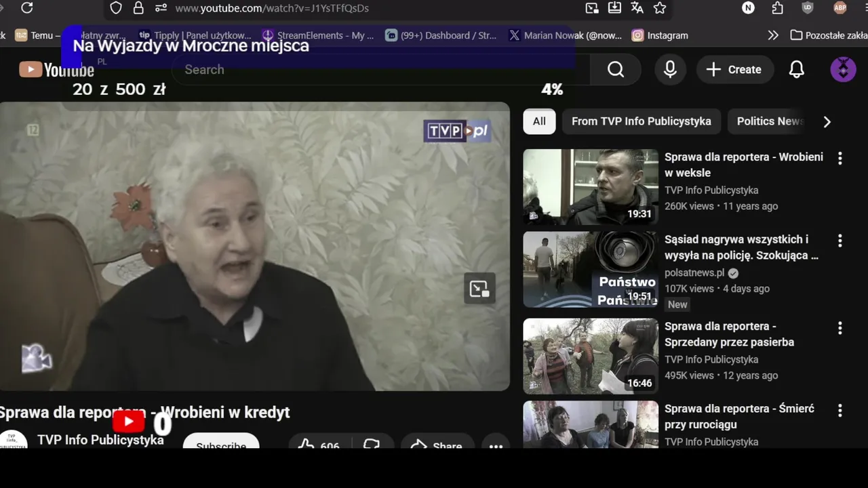868x488 pixels.
Task: Click the YouTube Search field
Action: tap(380, 69)
